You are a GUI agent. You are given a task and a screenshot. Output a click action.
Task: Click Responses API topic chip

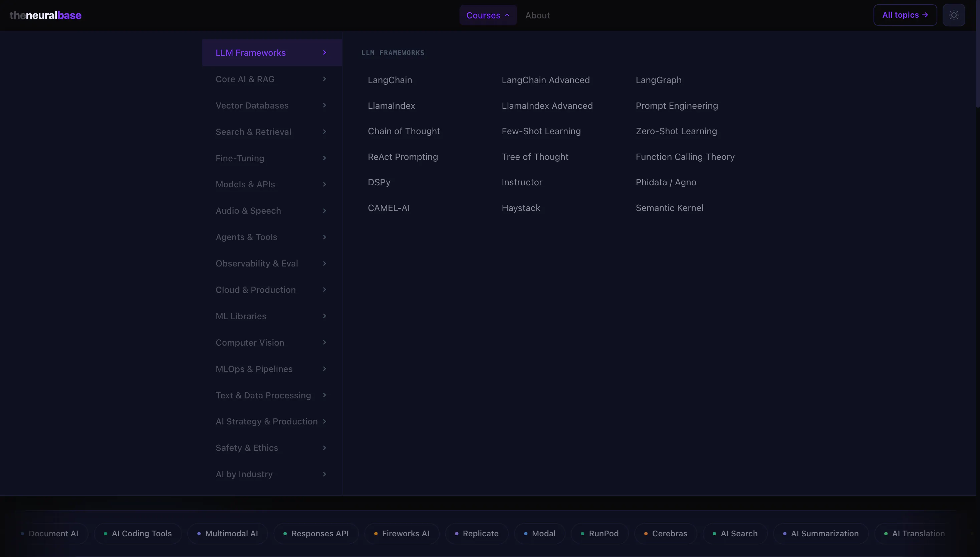(x=316, y=534)
